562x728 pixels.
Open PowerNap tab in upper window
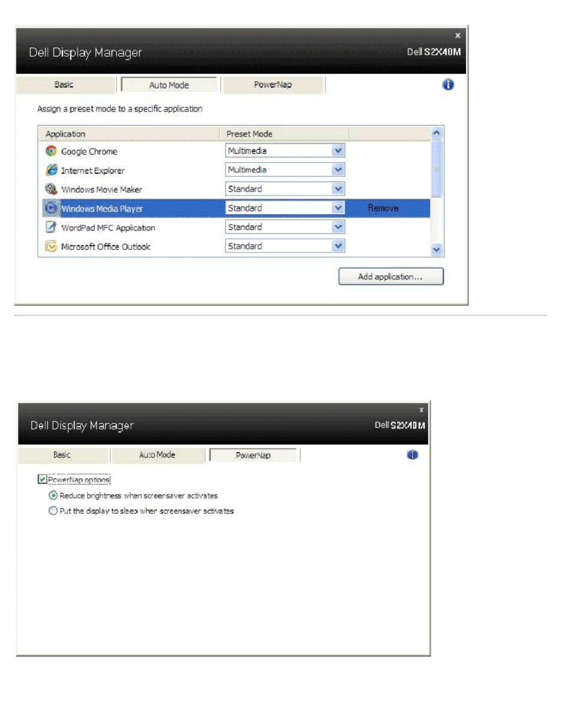click(x=273, y=84)
